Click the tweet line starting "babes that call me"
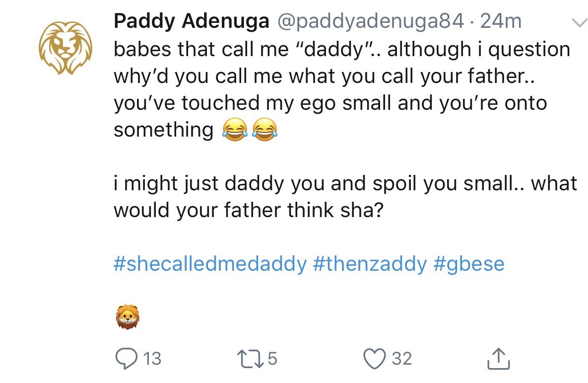The width and height of the screenshot is (588, 383). [x=342, y=49]
